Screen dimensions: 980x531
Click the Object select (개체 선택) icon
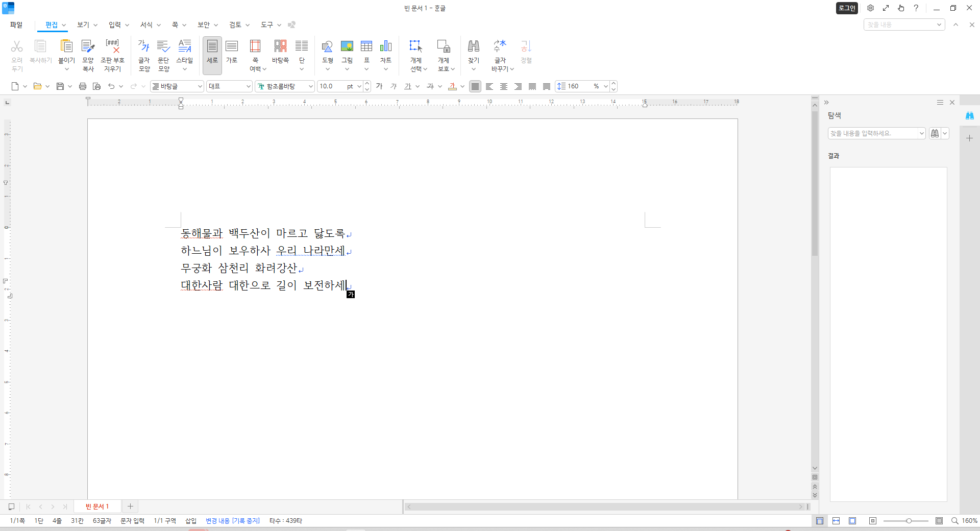416,46
